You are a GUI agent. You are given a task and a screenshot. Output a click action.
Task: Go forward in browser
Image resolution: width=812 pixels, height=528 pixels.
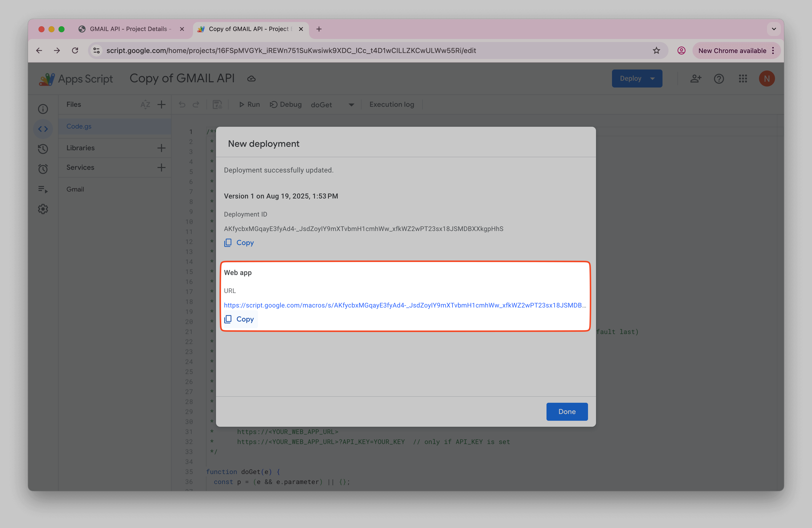(57, 50)
